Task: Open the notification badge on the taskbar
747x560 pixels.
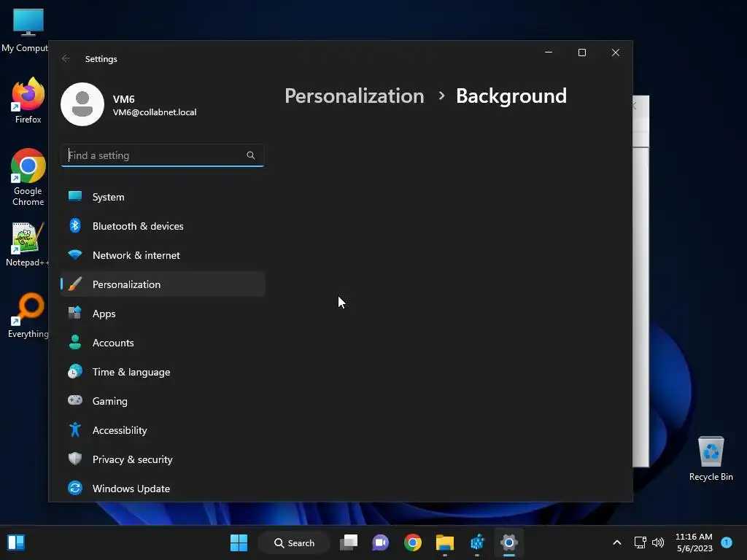Action: pyautogui.click(x=727, y=542)
